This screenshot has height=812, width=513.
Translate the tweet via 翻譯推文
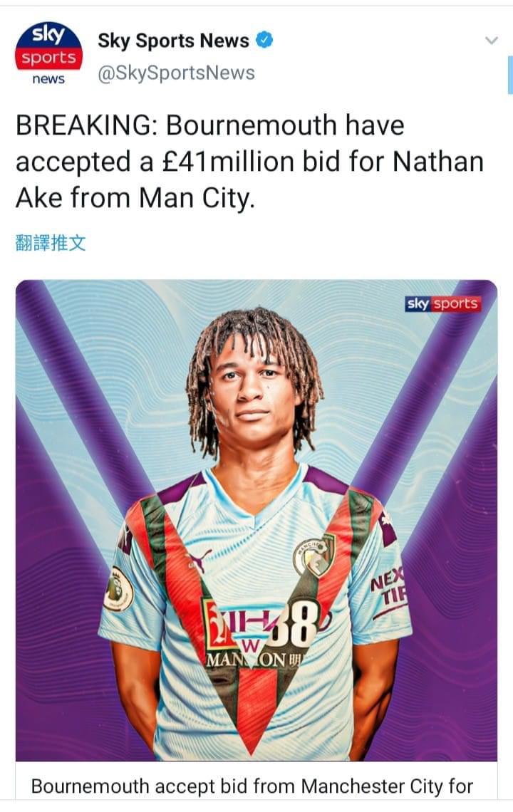[51, 242]
